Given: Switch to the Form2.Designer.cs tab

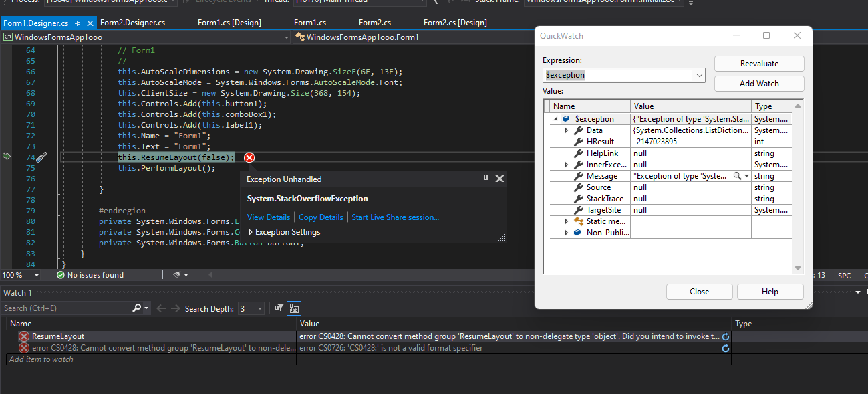Looking at the screenshot, I should 132,23.
